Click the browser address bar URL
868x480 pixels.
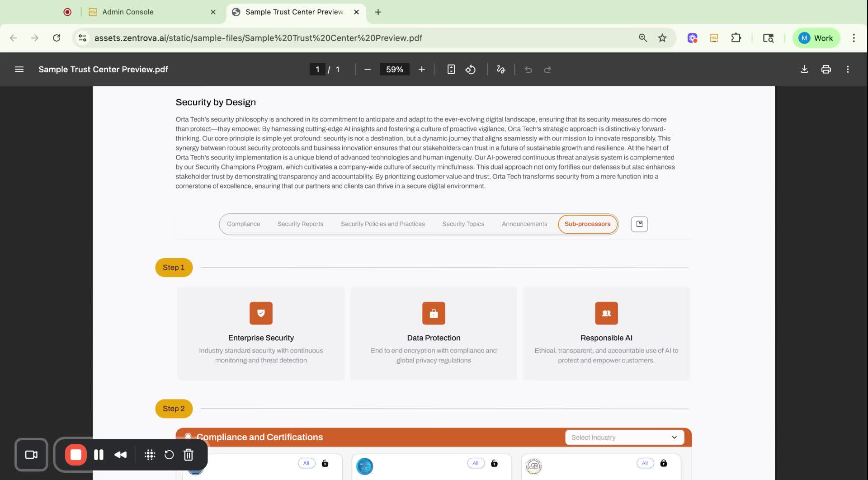point(258,38)
